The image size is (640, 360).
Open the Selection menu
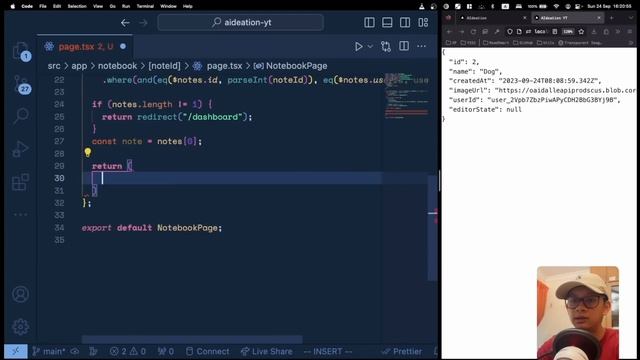tap(77, 6)
